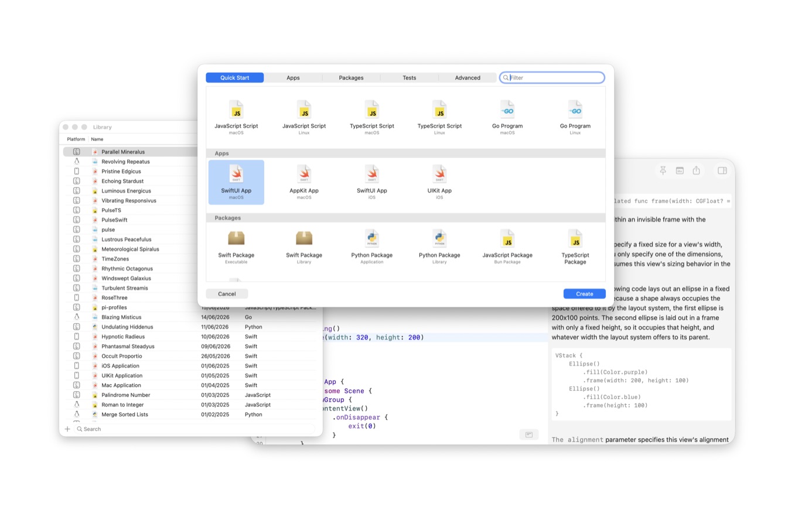Select Phantasmal Steadyus in the Library
This screenshot has height=507, width=812.
190,346
